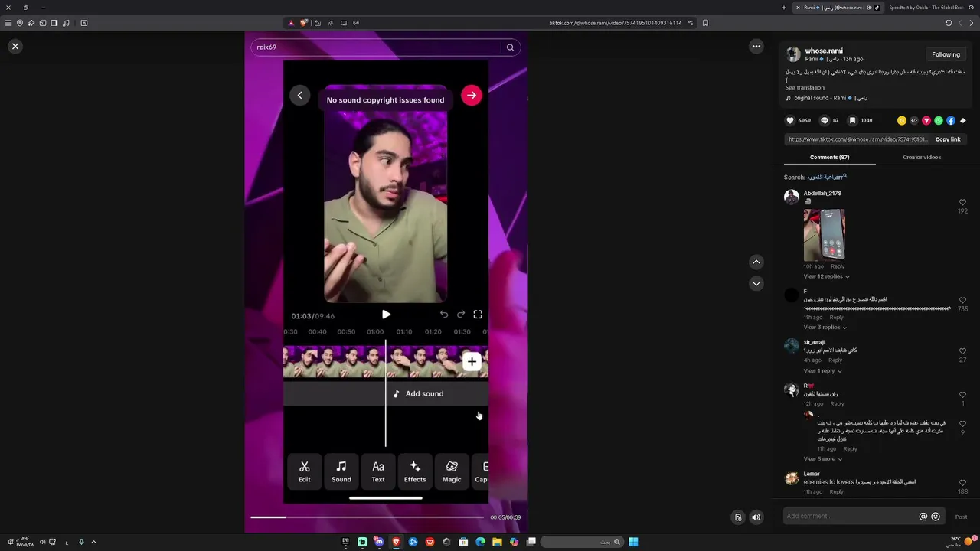Toggle the auto-scroll icon beside the volume
The width and height of the screenshot is (980, 551).
pyautogui.click(x=738, y=517)
